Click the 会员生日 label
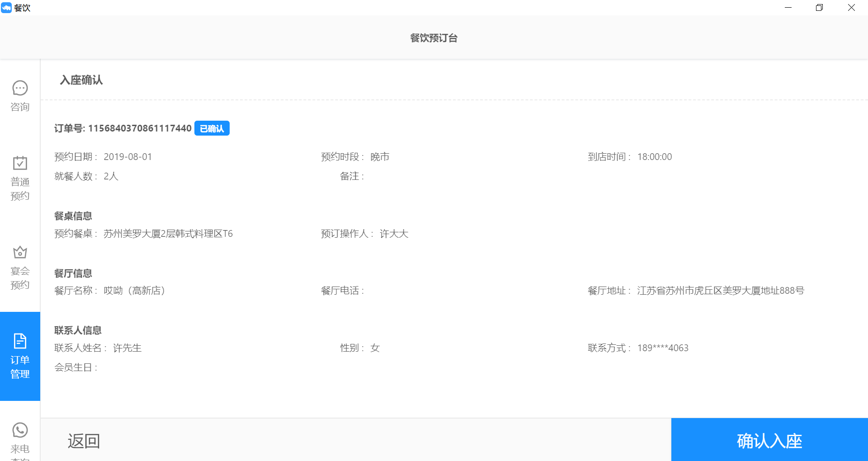The height and width of the screenshot is (461, 868). 76,367
